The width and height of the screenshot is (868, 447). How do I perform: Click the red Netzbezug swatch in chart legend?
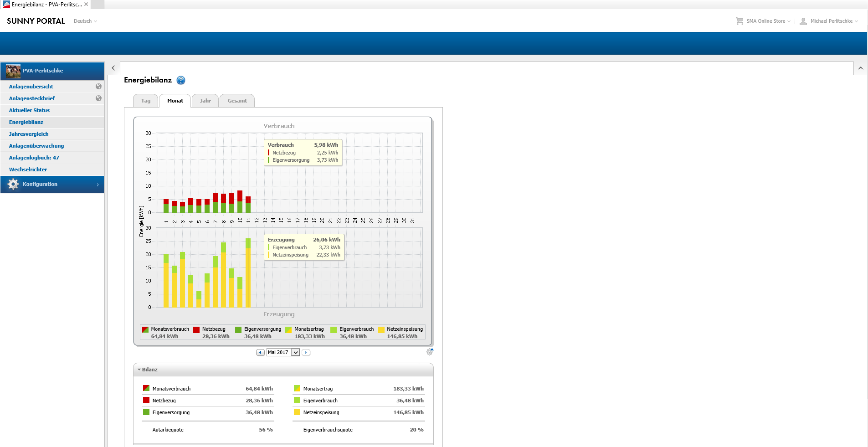196,330
